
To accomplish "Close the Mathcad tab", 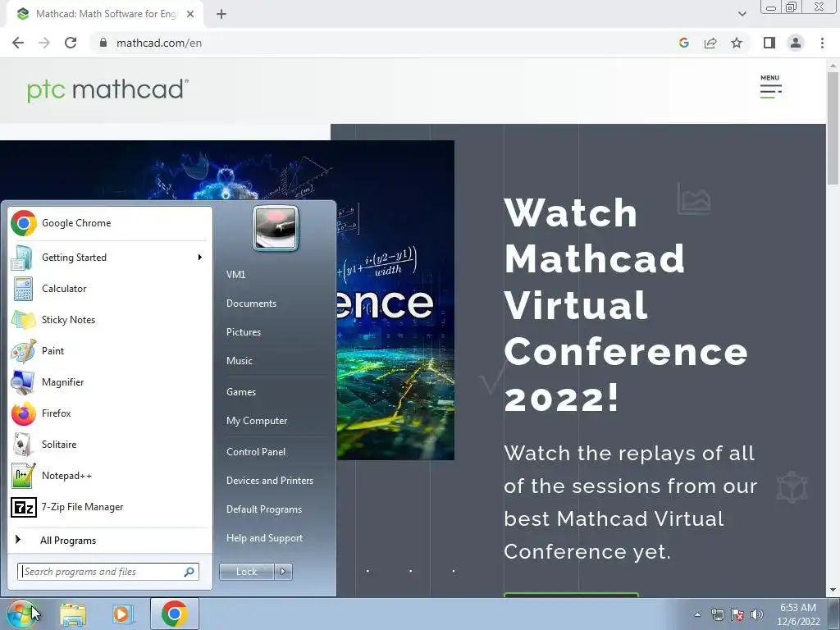I will (190, 14).
